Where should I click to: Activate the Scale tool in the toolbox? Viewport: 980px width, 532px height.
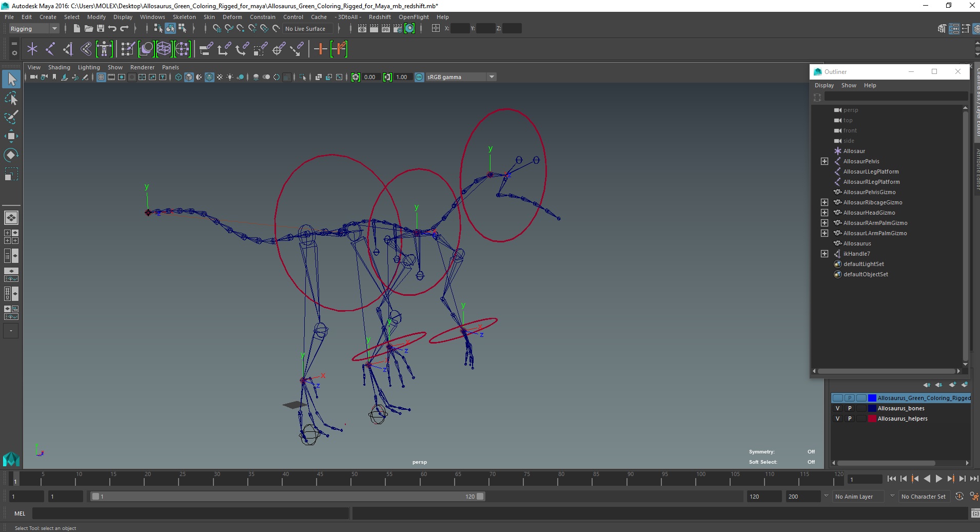coord(11,174)
